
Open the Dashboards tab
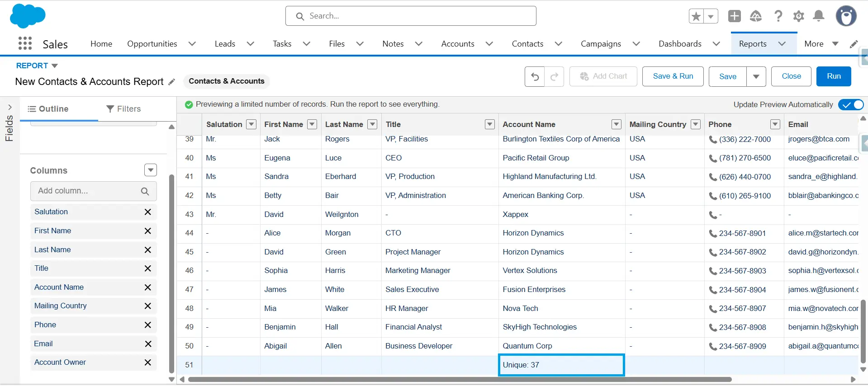point(680,44)
